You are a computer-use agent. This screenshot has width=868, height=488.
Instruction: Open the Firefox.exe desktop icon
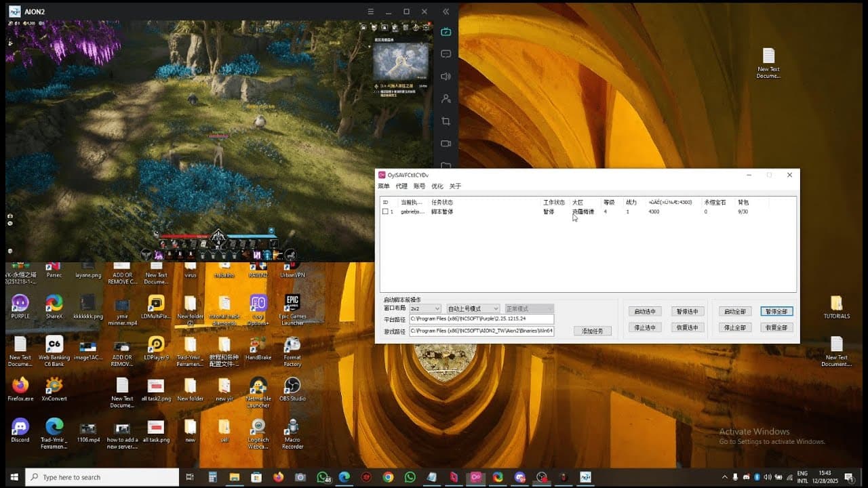(20, 389)
